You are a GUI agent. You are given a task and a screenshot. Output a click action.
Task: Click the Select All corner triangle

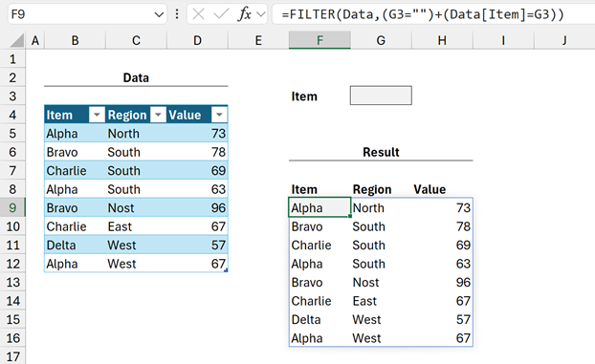[17, 40]
